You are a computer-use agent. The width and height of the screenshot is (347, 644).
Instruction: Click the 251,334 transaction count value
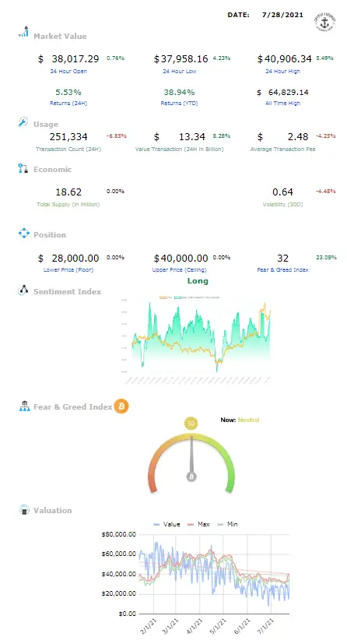coord(68,137)
